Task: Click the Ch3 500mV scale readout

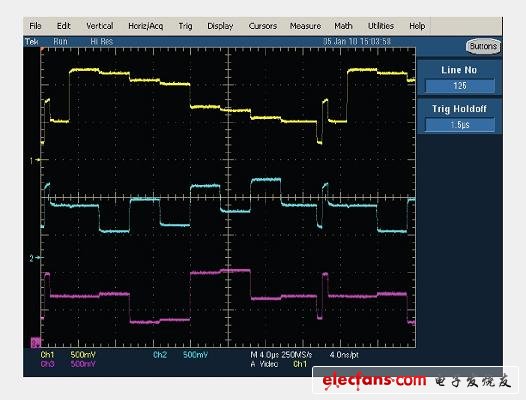Action: [x=68, y=364]
